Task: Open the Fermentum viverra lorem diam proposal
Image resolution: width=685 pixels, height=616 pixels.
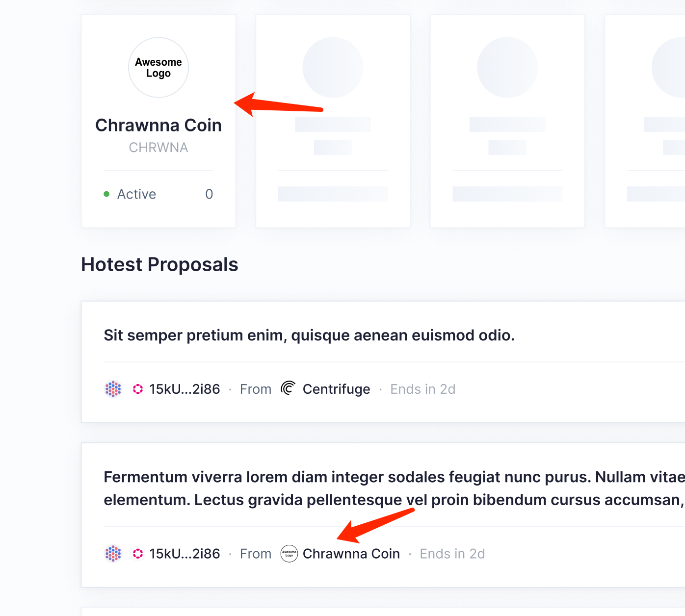Action: (x=343, y=488)
